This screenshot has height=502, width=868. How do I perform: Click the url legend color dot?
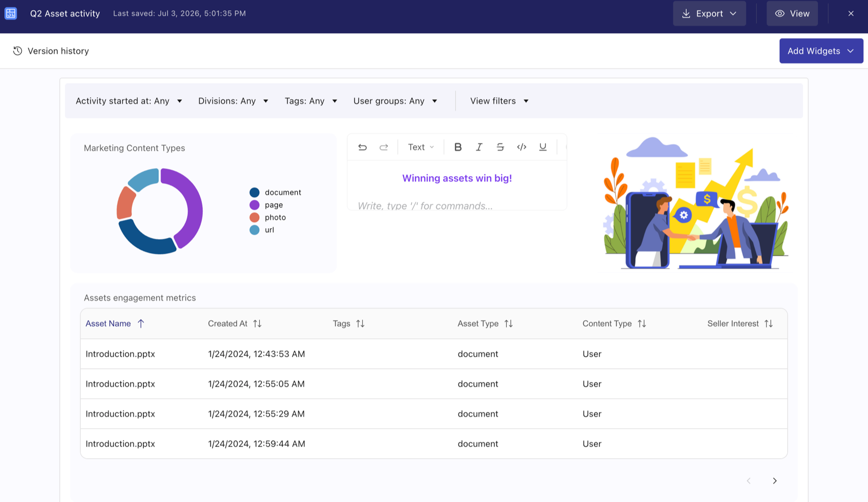(254, 230)
